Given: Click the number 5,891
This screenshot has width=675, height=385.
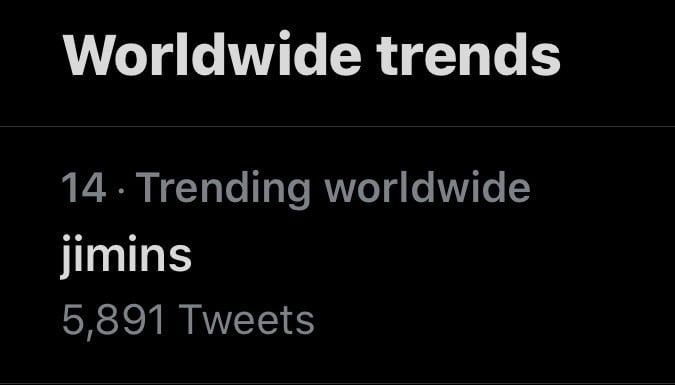Looking at the screenshot, I should pyautogui.click(x=113, y=321).
